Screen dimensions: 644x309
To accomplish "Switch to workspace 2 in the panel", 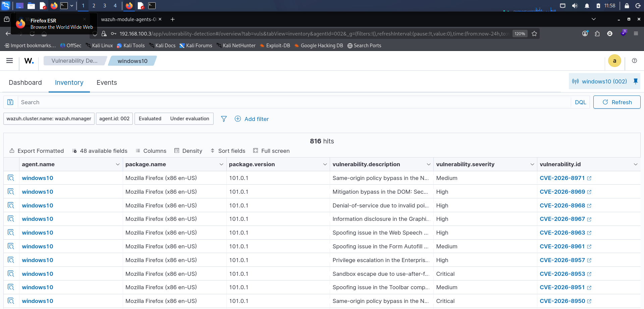I will tap(94, 6).
